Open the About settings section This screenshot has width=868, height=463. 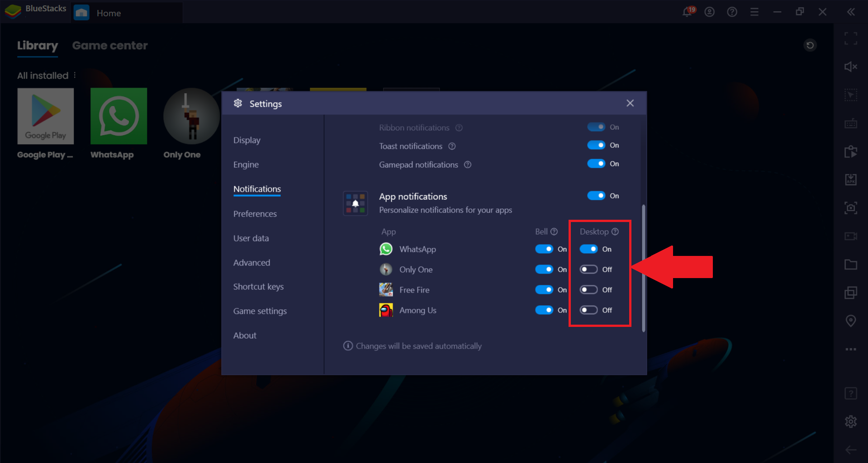click(245, 335)
